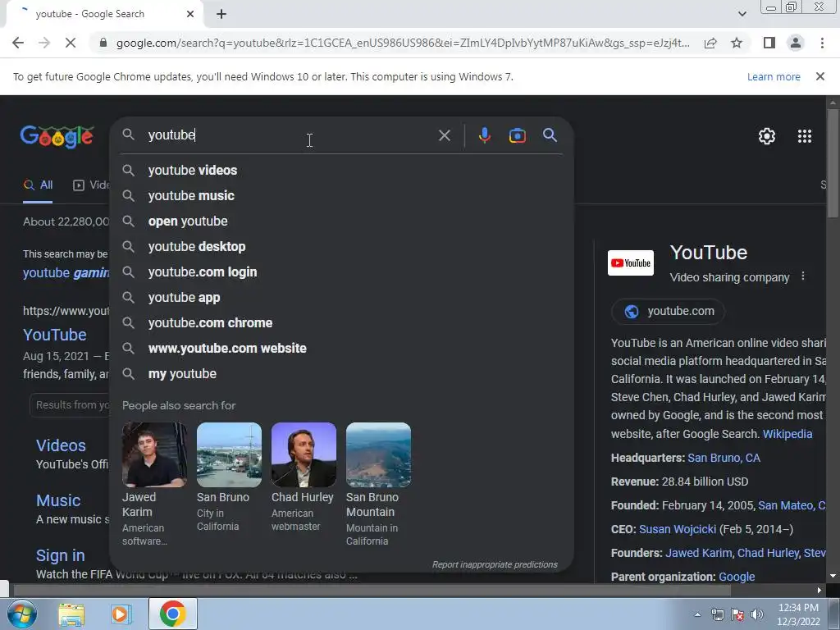The height and width of the screenshot is (630, 840).
Task: Click in the address bar URL
Action: point(402,43)
